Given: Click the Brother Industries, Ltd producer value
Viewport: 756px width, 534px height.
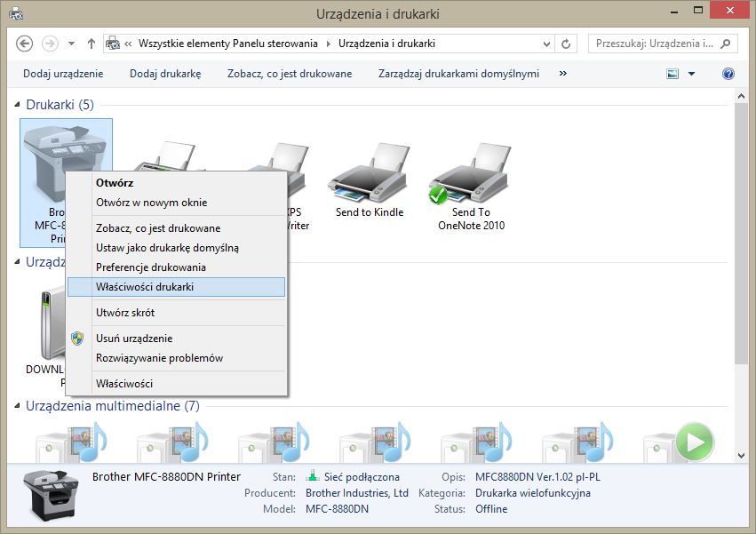Looking at the screenshot, I should click(357, 493).
